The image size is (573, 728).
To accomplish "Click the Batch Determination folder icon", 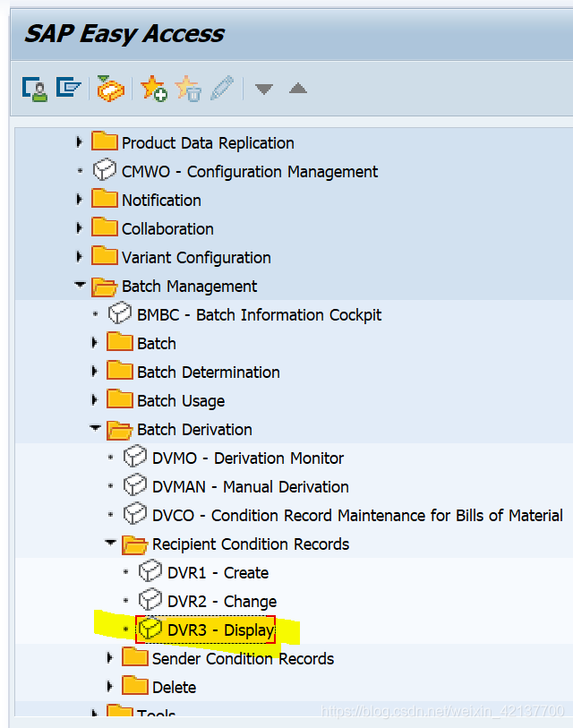I will 119,371.
